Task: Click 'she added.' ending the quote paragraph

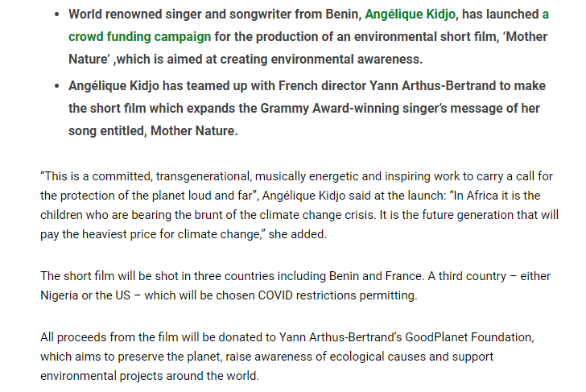Action: coord(298,234)
